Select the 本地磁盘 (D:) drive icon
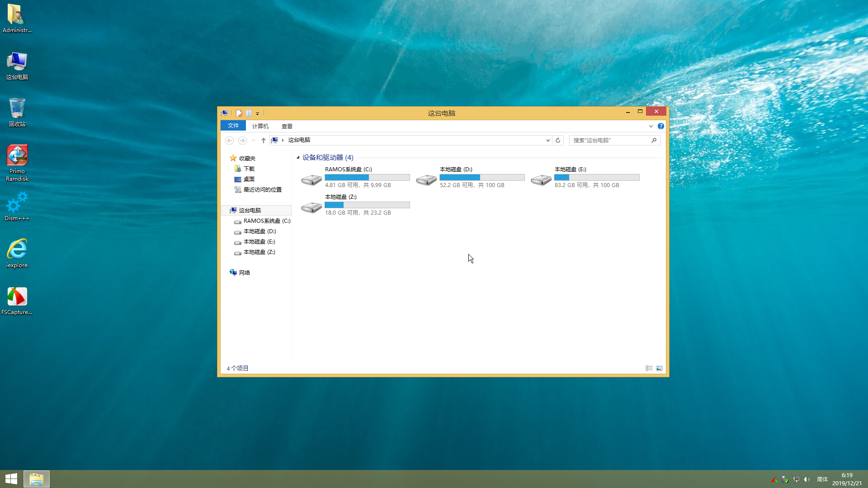868x488 pixels. (x=426, y=179)
